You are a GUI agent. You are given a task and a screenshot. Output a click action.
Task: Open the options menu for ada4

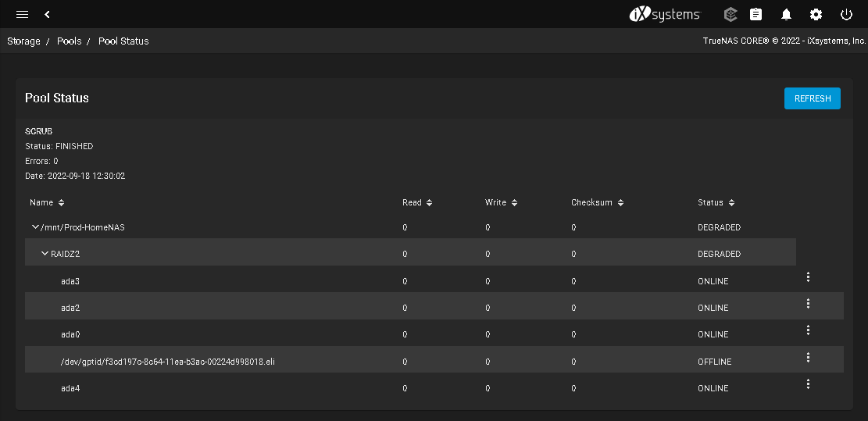click(808, 384)
